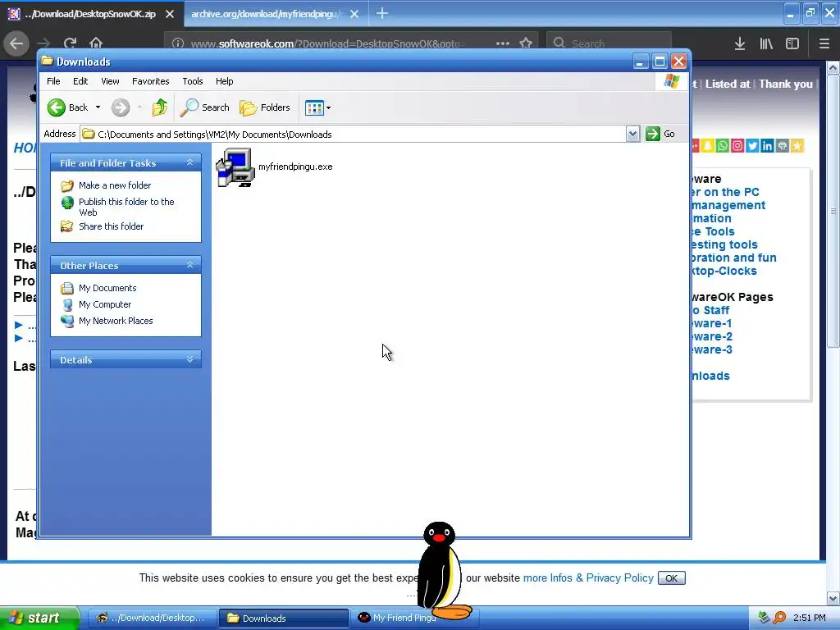Click the Listed at link in page header
840x630 pixels.
tap(728, 84)
